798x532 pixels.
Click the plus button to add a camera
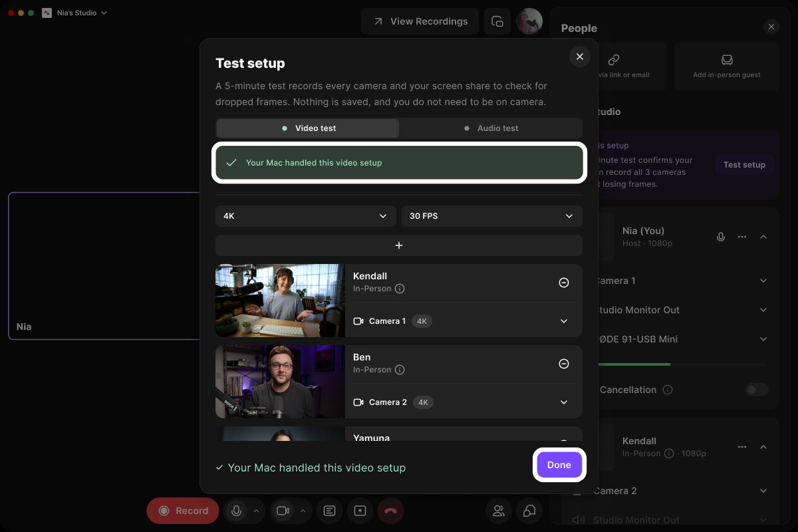pos(399,245)
